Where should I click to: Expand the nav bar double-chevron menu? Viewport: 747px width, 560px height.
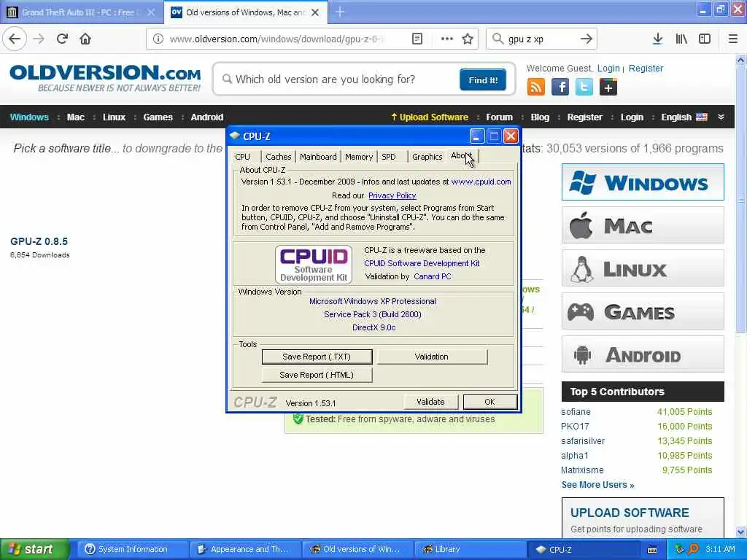pos(721,117)
